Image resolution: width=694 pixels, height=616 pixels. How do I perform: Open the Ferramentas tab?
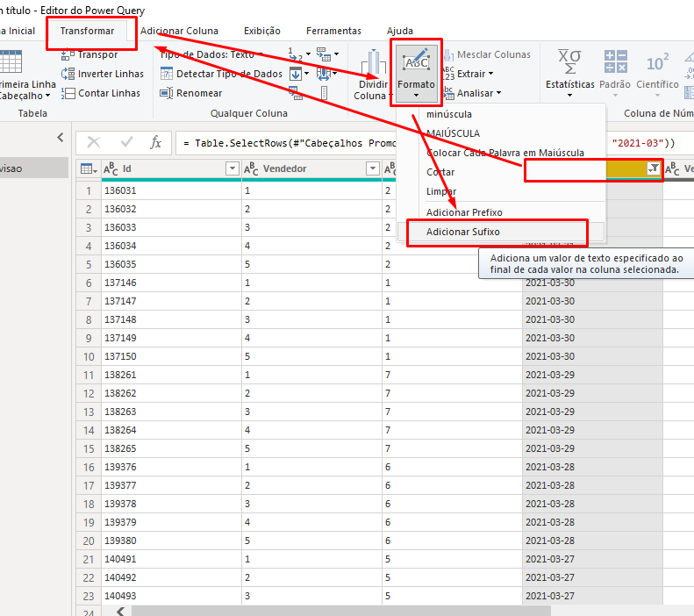333,31
